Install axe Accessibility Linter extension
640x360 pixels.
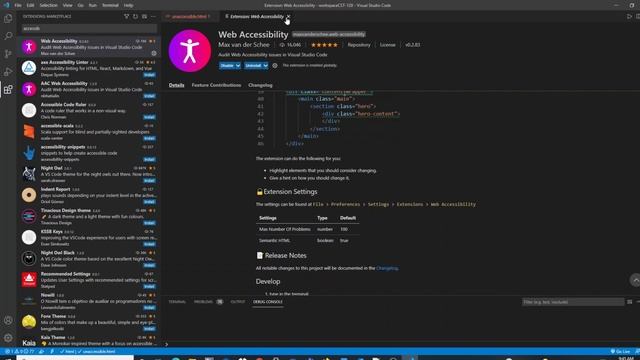point(149,75)
